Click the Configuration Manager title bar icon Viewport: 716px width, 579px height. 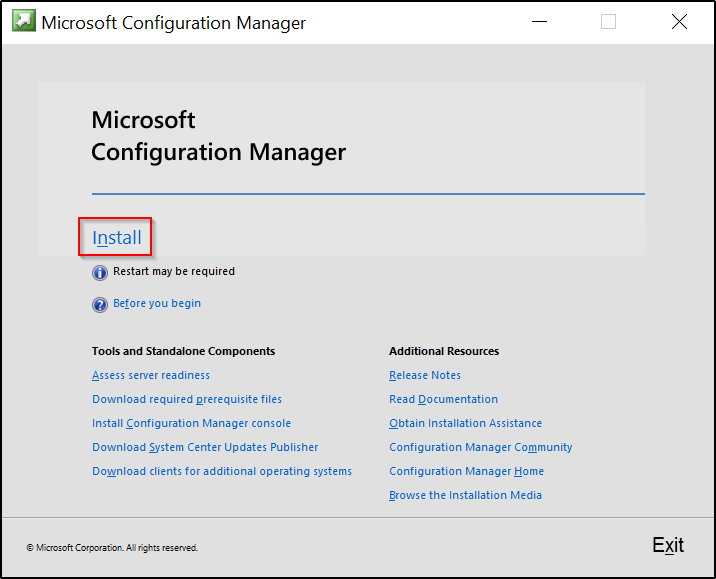[x=23, y=21]
